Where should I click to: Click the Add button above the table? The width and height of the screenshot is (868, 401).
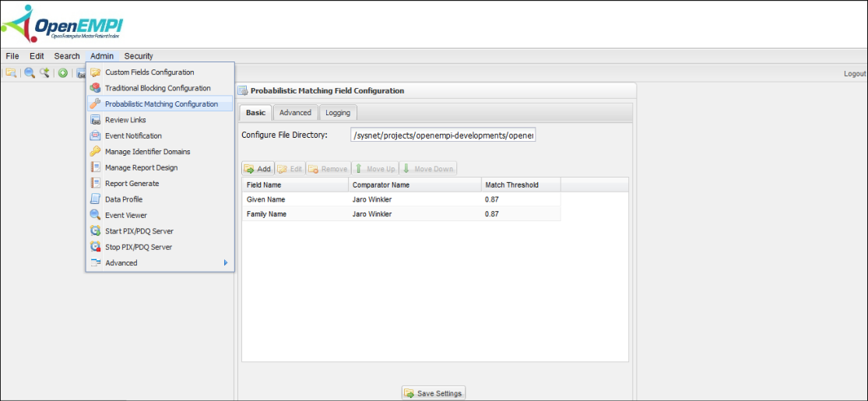point(258,169)
